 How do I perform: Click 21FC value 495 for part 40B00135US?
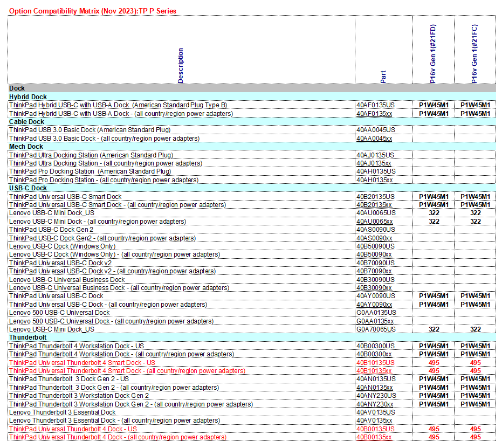click(x=475, y=429)
